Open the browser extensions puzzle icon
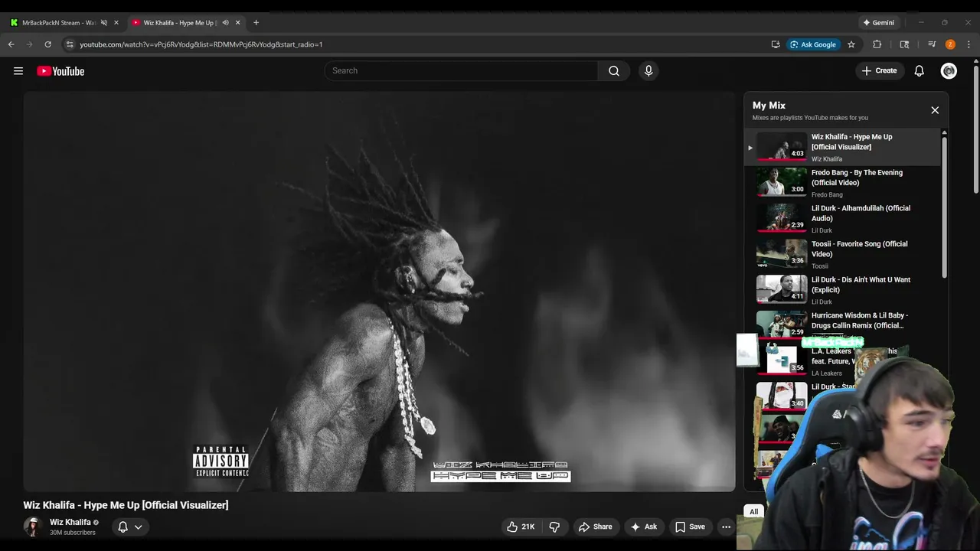Viewport: 980px width, 551px height. coord(877,44)
